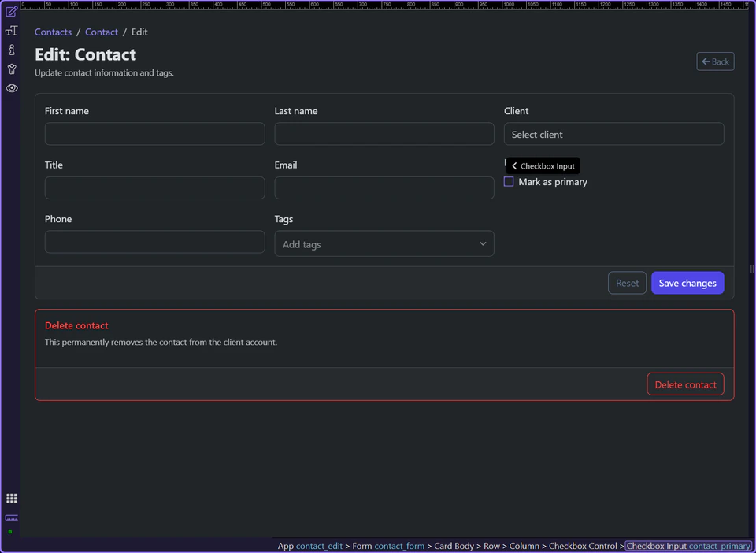Open the accessibility checker icon
756x553 pixels.
[x=11, y=69]
